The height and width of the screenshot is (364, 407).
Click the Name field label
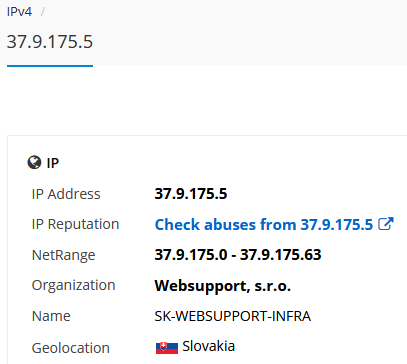pyautogui.click(x=51, y=316)
